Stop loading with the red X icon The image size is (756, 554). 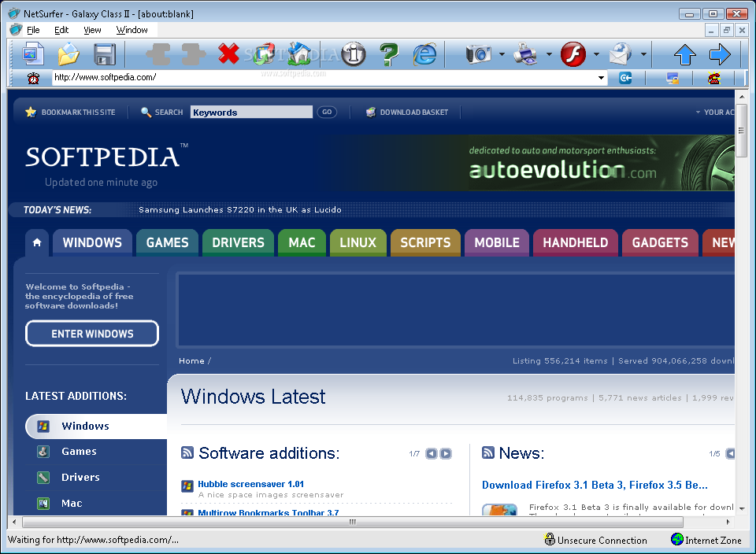click(x=228, y=54)
